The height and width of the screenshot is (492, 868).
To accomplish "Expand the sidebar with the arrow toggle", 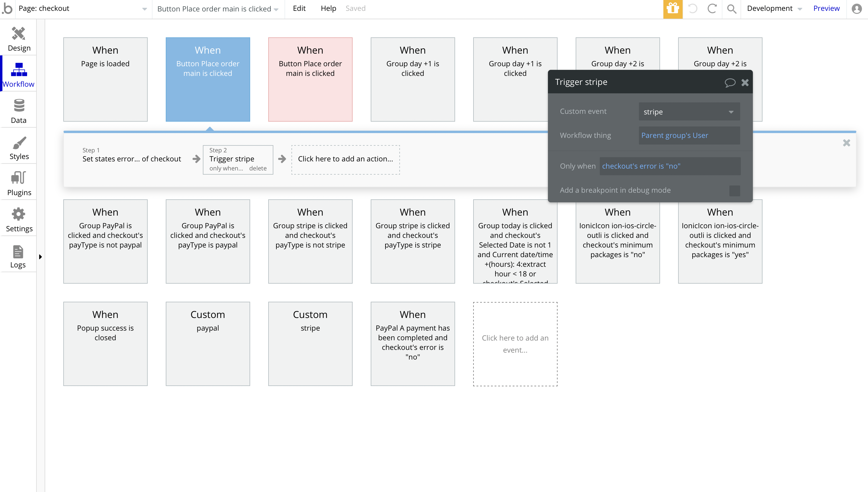I will pyautogui.click(x=40, y=257).
